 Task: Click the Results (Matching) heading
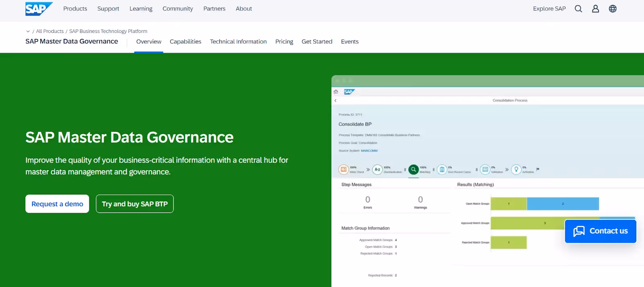click(475, 184)
